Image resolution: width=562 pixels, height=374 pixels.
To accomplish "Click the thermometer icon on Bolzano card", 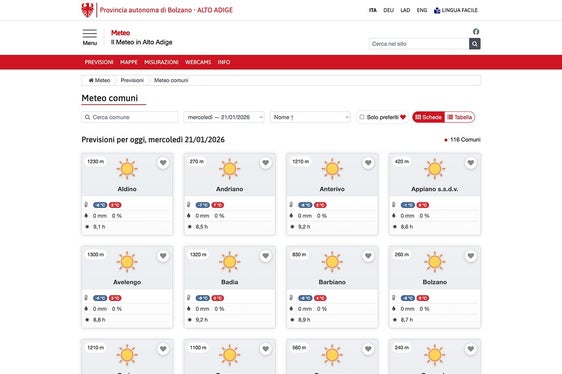I will [x=394, y=297].
